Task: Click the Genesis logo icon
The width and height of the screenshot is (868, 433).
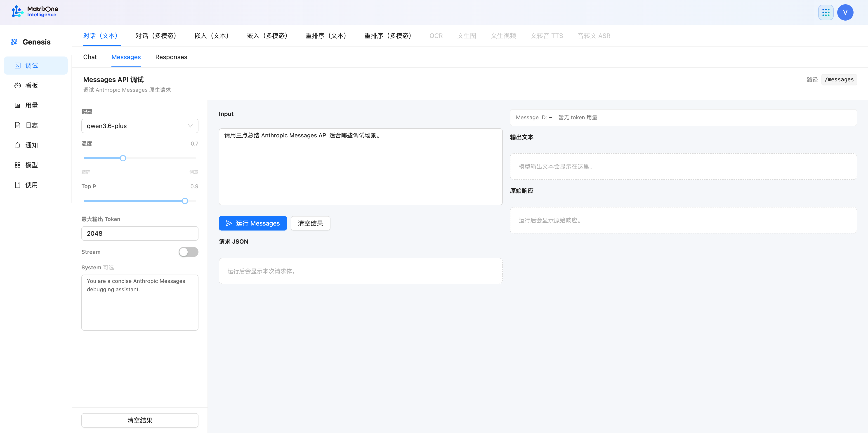Action: point(14,42)
